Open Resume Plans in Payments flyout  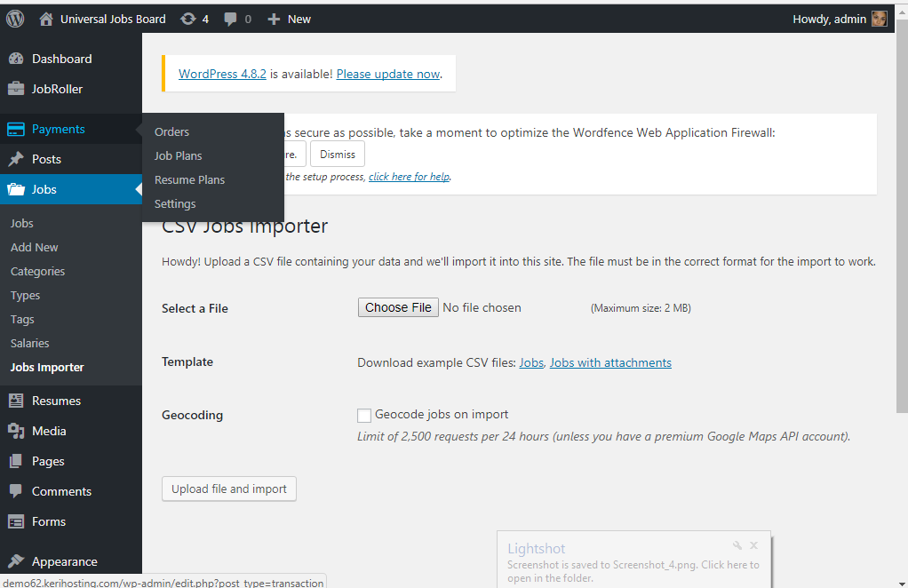tap(189, 180)
